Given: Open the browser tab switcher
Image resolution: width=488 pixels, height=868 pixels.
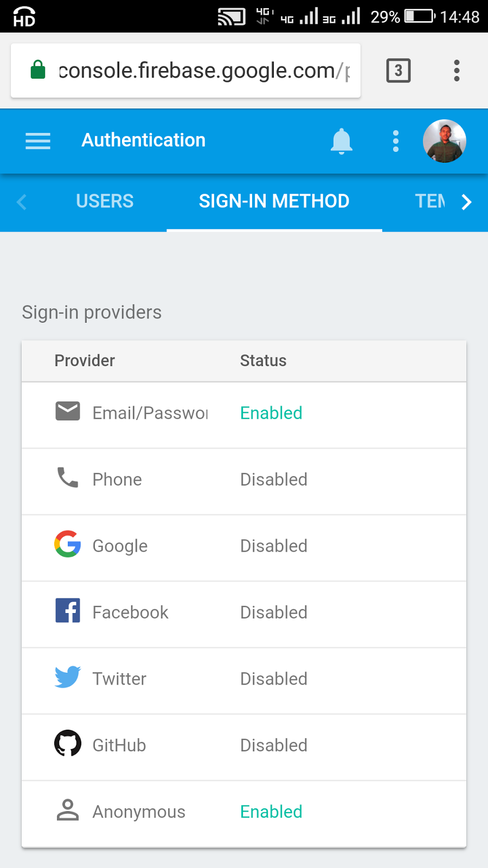Looking at the screenshot, I should click(x=399, y=71).
